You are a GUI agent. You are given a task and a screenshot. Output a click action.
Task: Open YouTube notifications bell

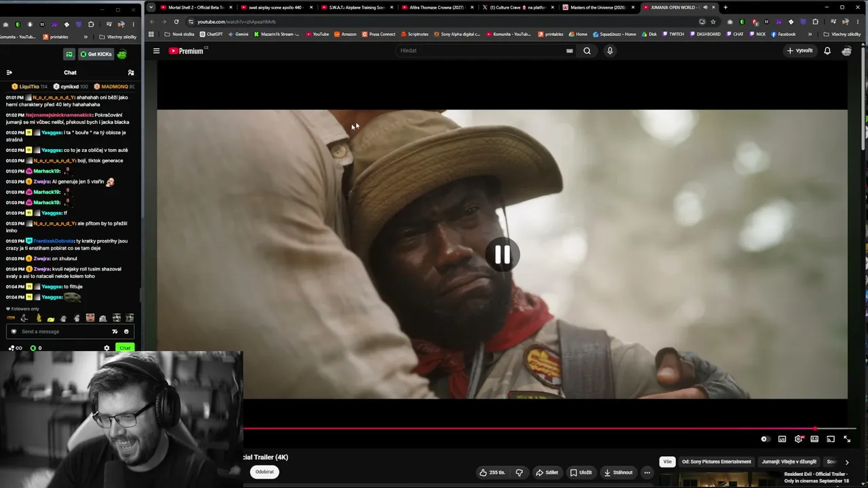[x=827, y=51]
